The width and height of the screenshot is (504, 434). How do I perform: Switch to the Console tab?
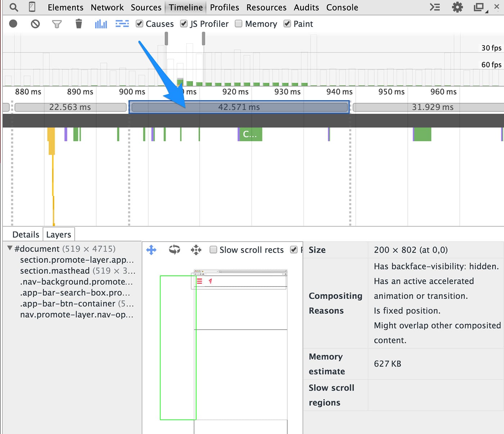[342, 7]
